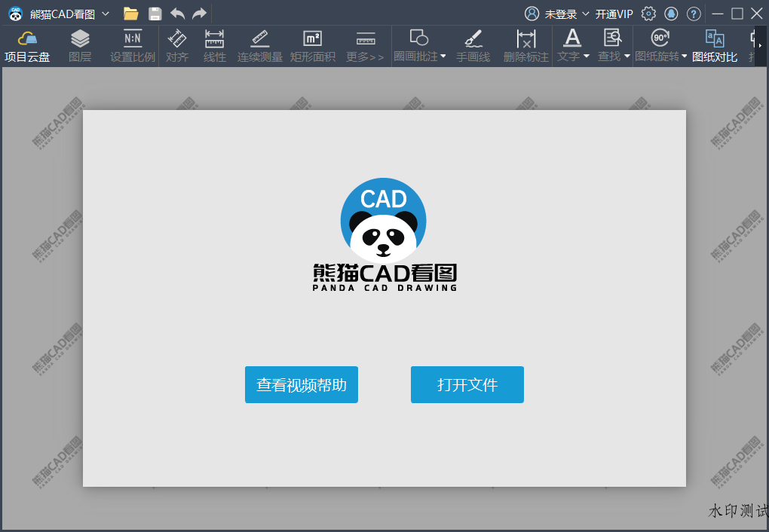Click the save disk icon
The image size is (769, 532).
tap(155, 14)
